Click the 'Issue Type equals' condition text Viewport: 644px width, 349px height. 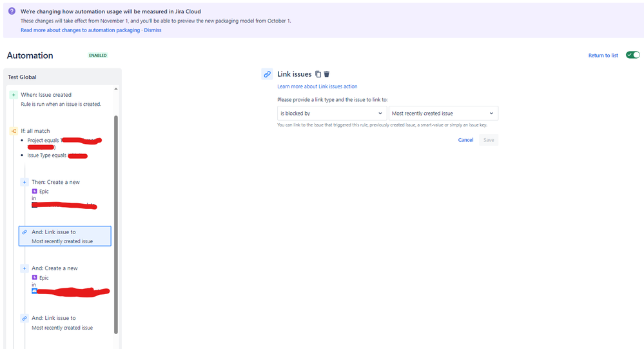click(x=47, y=155)
